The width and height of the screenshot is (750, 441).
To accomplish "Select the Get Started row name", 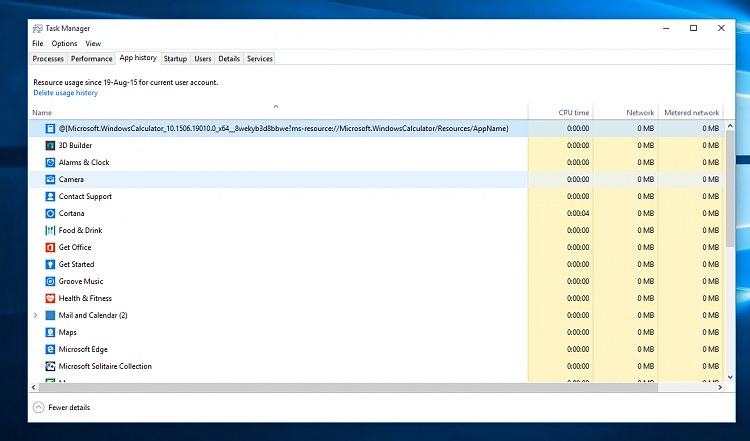I will [x=77, y=265].
